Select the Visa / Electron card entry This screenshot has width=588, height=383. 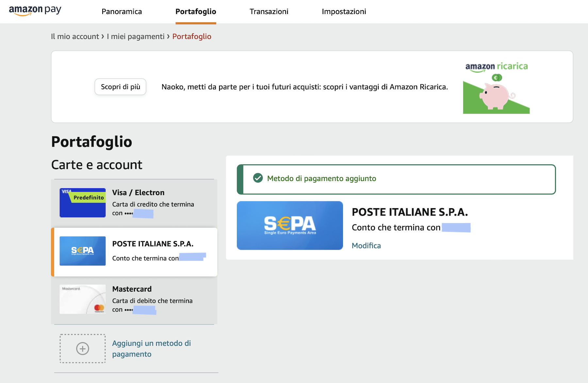point(134,203)
